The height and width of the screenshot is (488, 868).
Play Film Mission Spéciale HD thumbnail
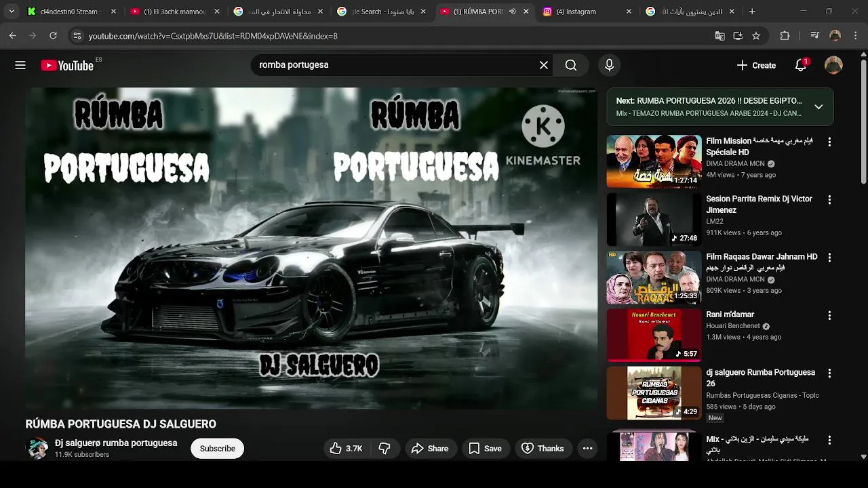pyautogui.click(x=654, y=161)
